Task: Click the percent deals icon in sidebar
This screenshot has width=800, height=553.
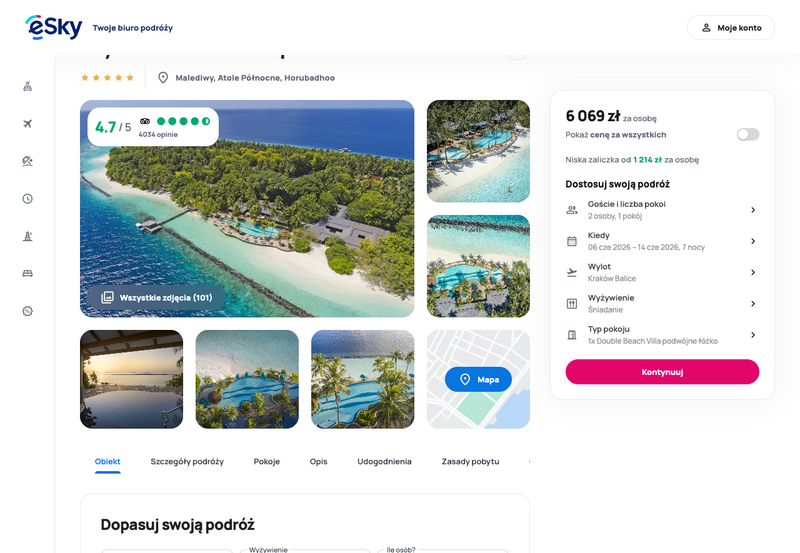Action: coord(28,311)
